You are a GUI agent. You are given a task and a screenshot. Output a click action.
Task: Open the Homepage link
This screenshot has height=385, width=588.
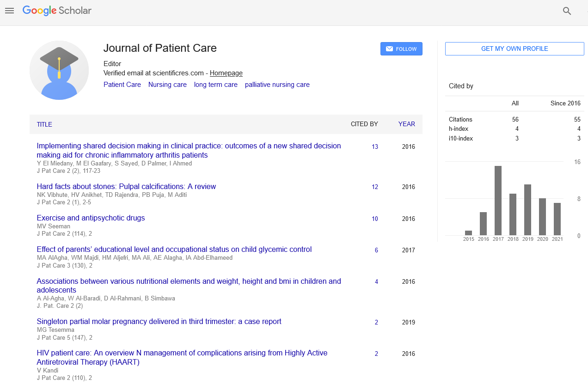click(226, 73)
